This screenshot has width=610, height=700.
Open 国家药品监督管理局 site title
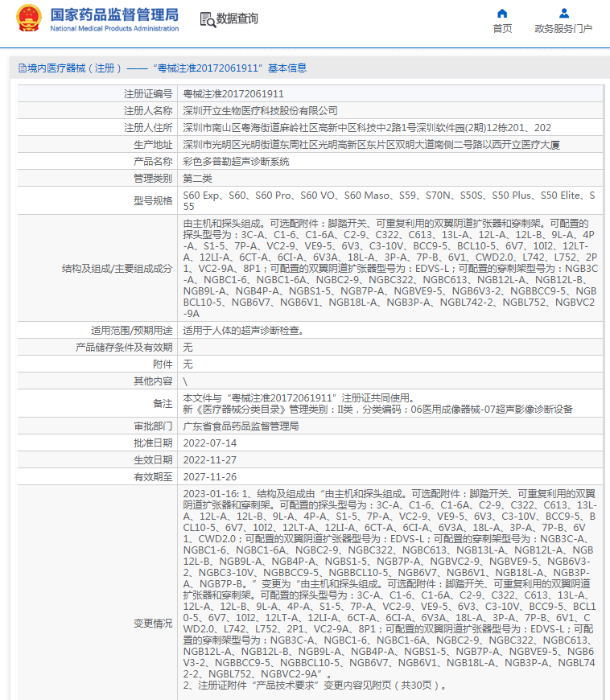[x=114, y=14]
